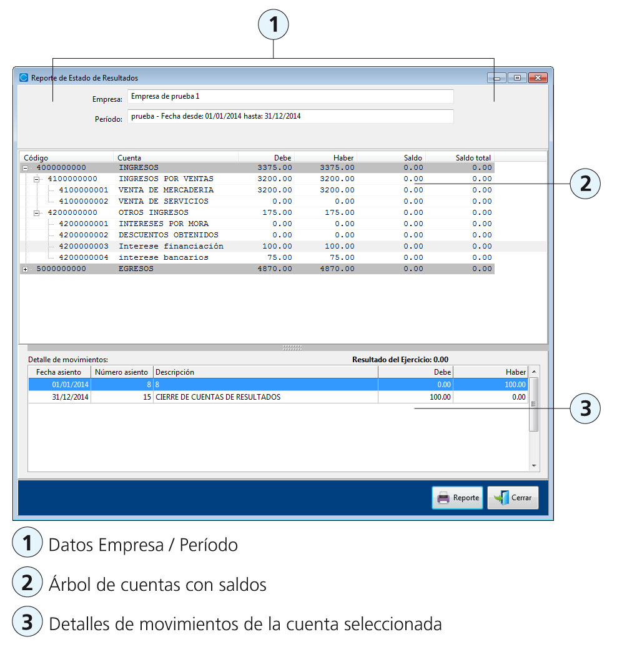This screenshot has width=622, height=672.
Task: Click the Empresa input field
Action: click(290, 97)
